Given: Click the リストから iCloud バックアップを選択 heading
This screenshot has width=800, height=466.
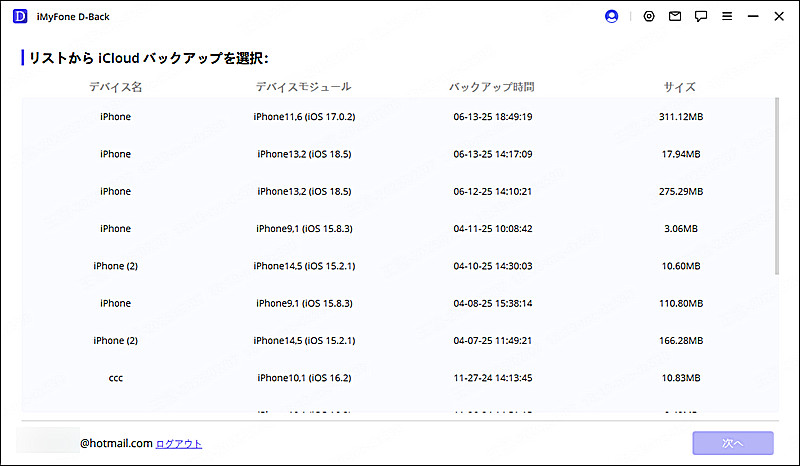Looking at the screenshot, I should [148, 58].
